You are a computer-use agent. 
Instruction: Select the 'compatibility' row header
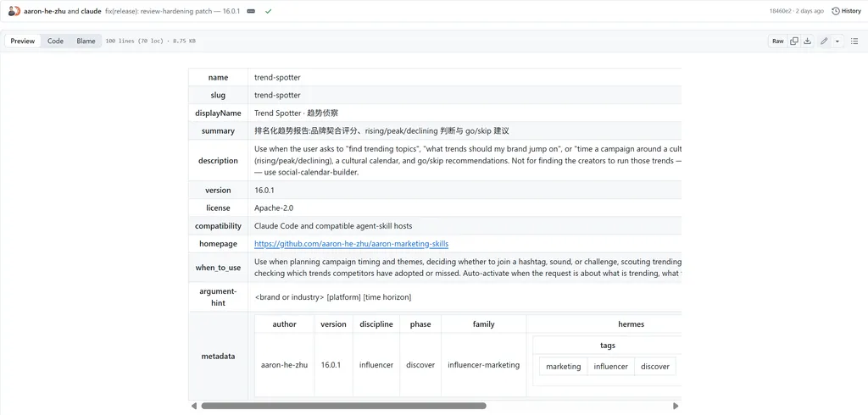click(218, 226)
